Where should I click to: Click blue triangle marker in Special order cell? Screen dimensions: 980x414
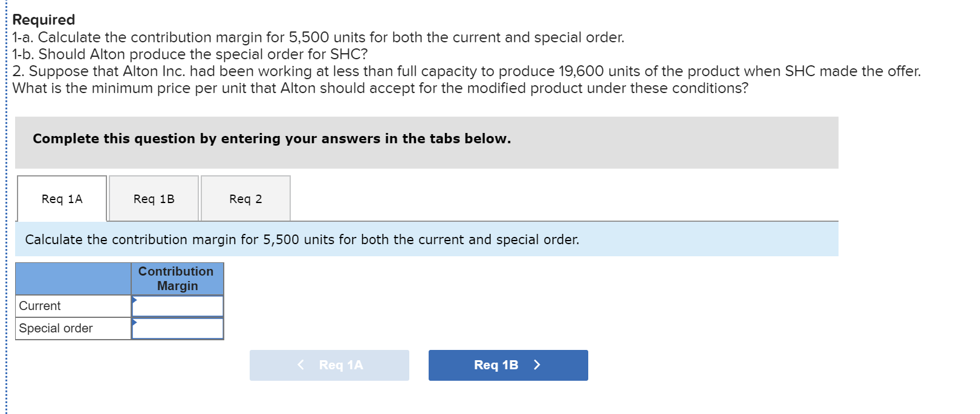135,322
